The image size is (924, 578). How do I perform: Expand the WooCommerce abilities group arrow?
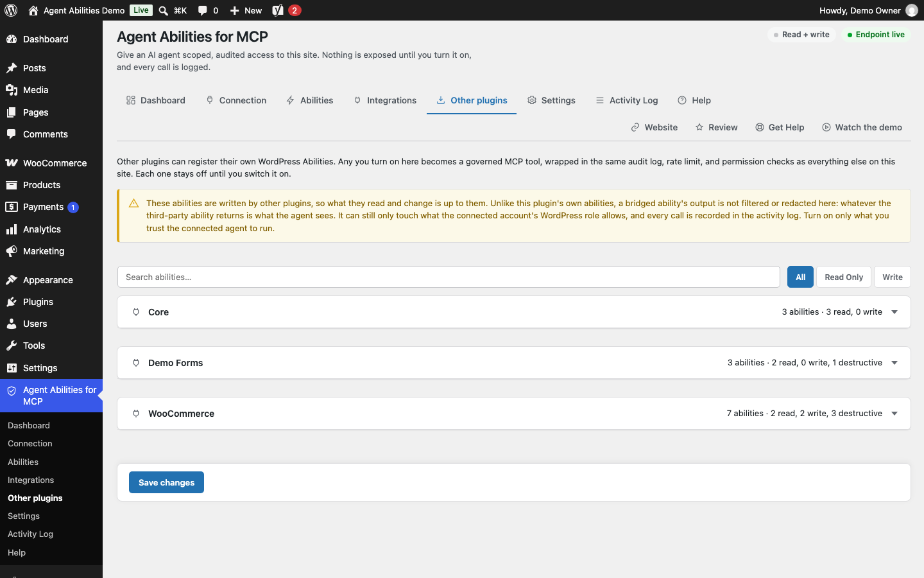tap(894, 414)
